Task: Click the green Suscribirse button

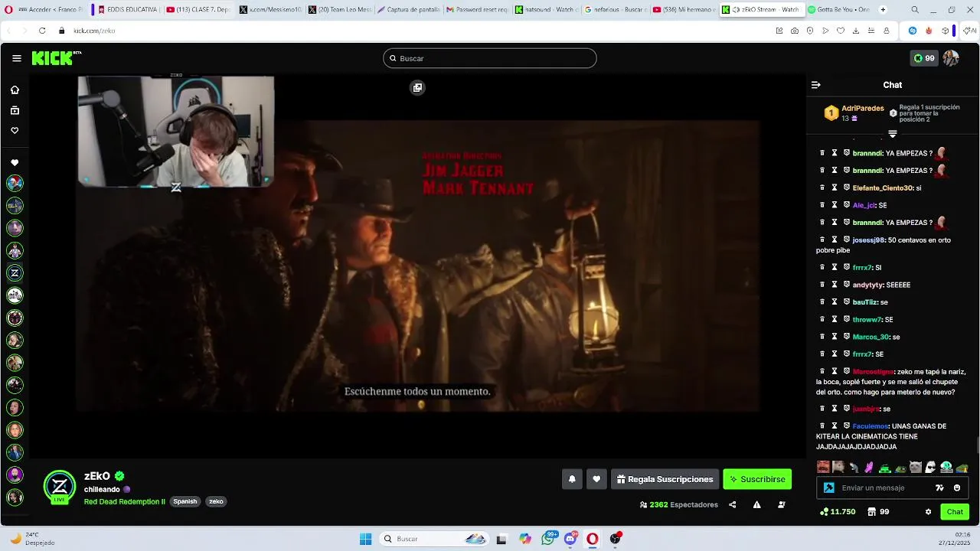Action: click(757, 479)
